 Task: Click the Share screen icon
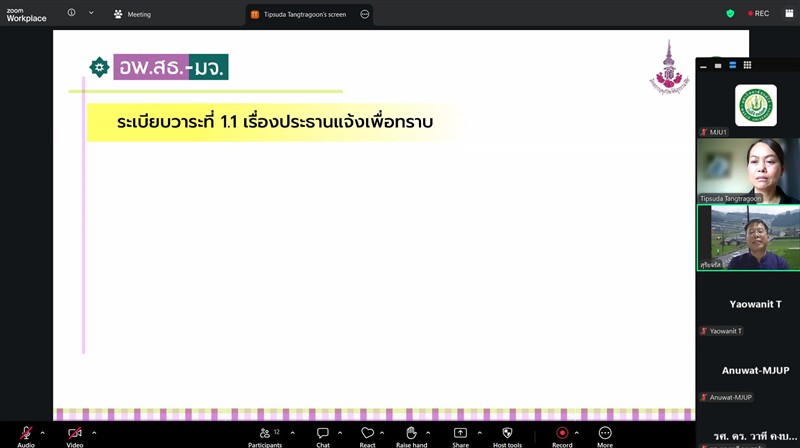460,435
